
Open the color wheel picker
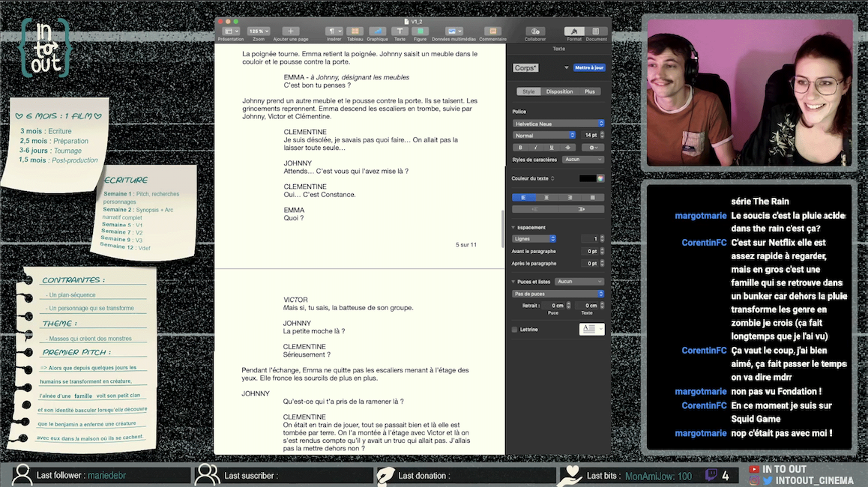tap(600, 178)
